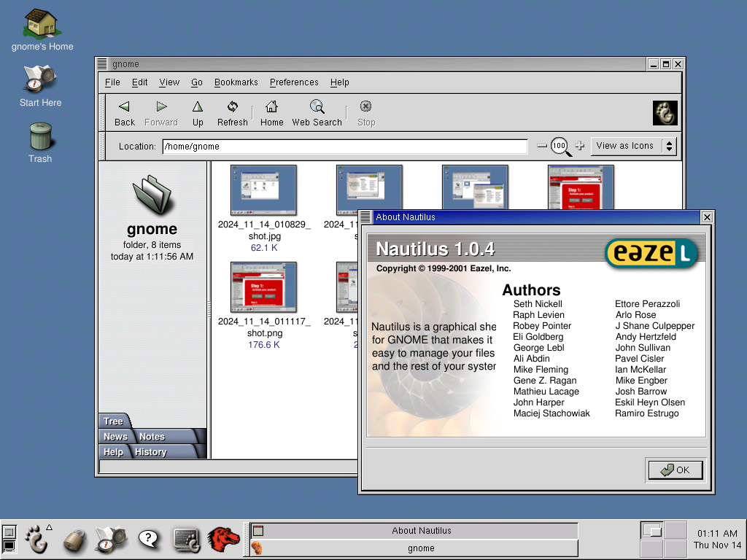Click the Location path field
Screen dimensions: 747x560
click(345, 146)
